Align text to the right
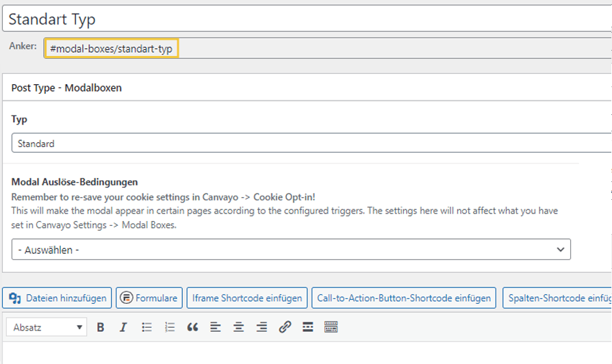The image size is (612, 364). point(262,327)
